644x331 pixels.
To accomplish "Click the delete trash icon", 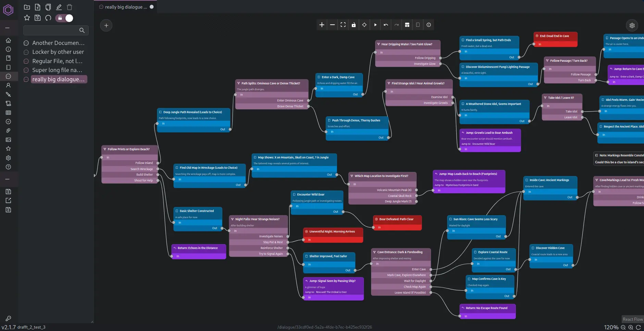I will 70,7.
